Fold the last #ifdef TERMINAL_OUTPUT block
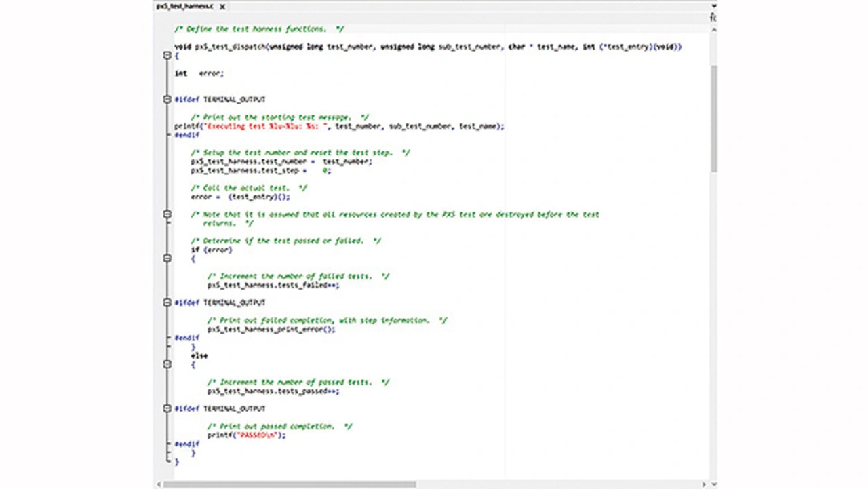The image size is (868, 489). point(167,408)
